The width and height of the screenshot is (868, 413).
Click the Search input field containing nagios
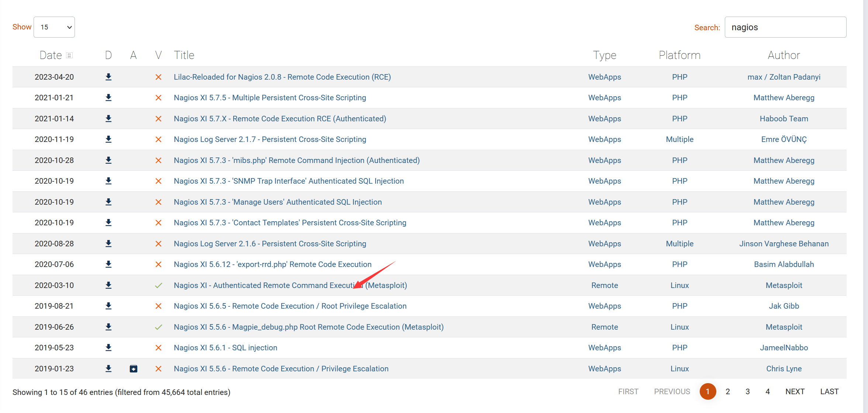click(785, 27)
